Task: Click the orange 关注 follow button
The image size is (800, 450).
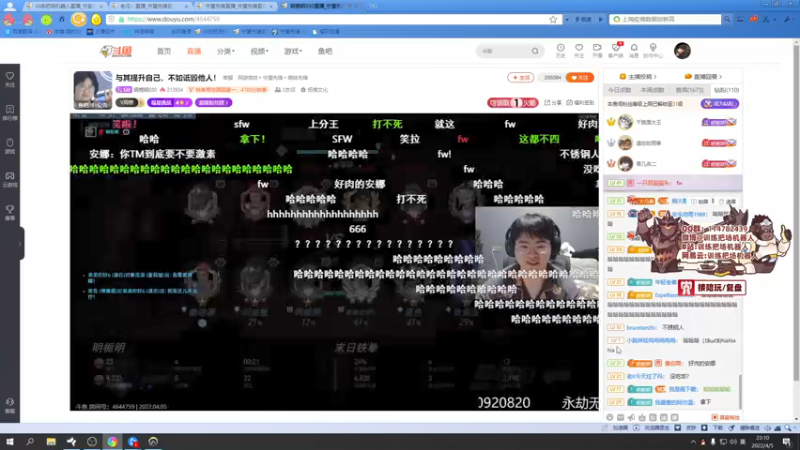Action: [x=580, y=78]
